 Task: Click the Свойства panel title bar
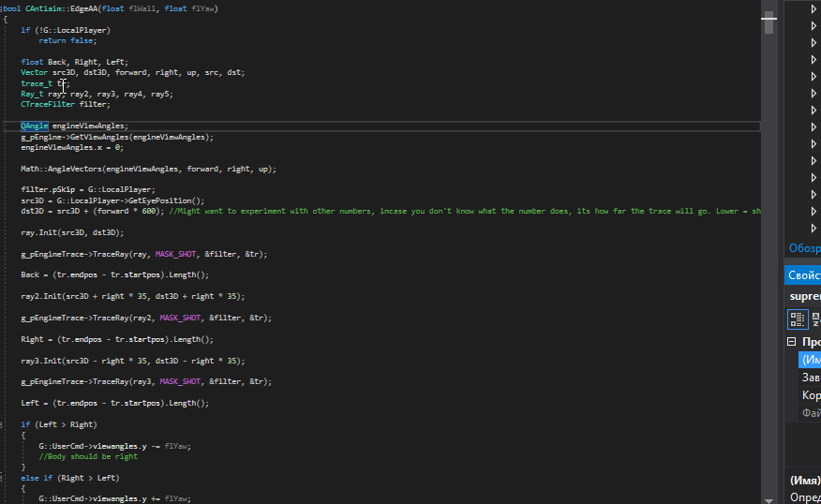(803, 275)
